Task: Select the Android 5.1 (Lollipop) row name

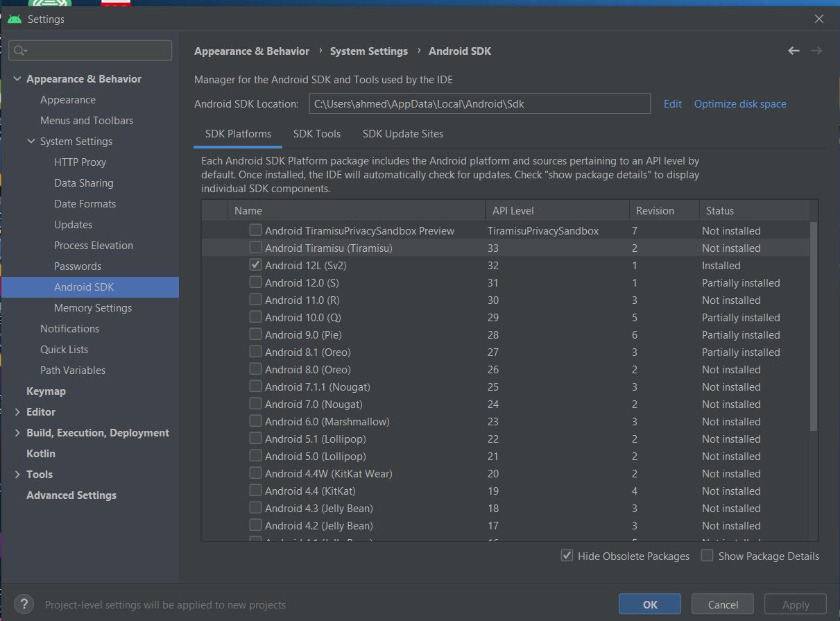Action: point(315,439)
